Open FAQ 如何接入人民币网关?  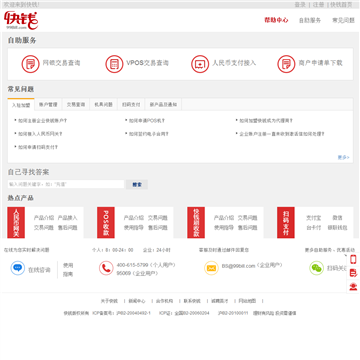pyautogui.click(x=40, y=134)
